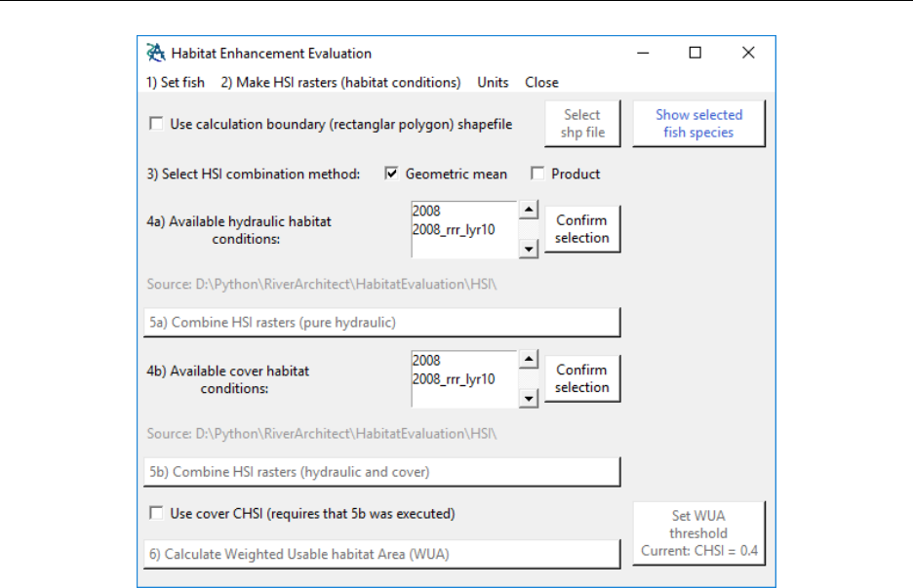Click down arrow of hydraulic list scrollbar

point(528,250)
